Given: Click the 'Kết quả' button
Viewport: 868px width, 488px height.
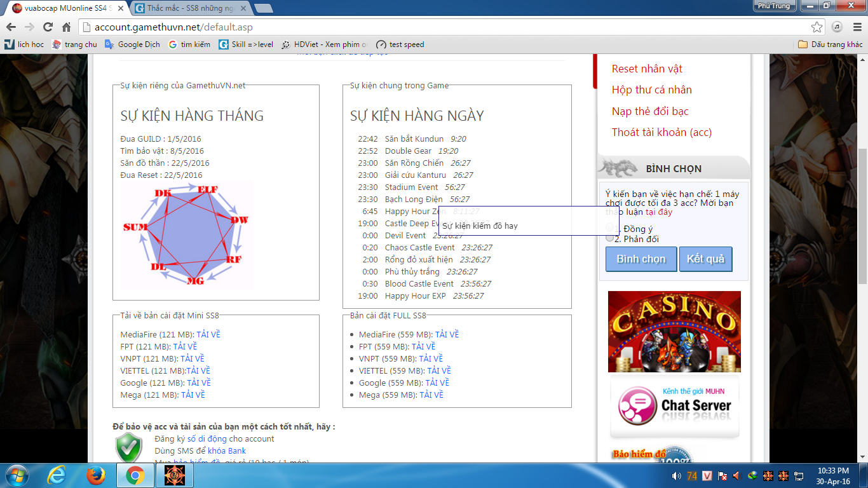Looking at the screenshot, I should (705, 259).
